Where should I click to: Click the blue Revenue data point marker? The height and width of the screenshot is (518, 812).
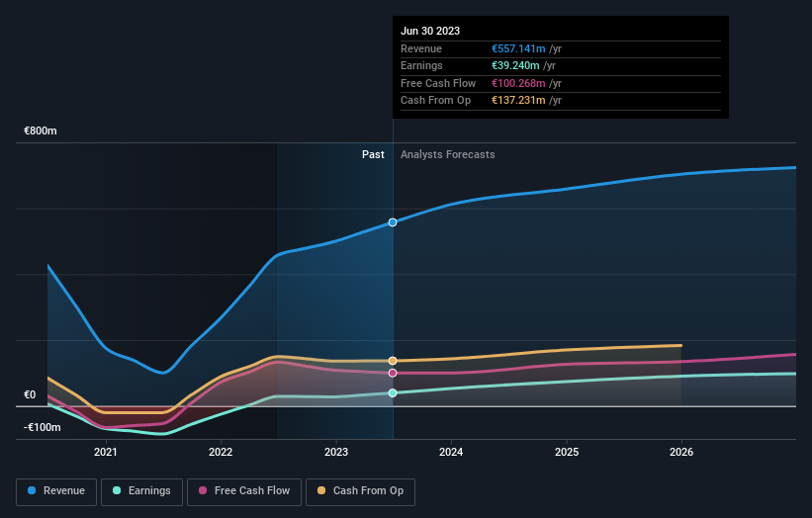click(393, 222)
